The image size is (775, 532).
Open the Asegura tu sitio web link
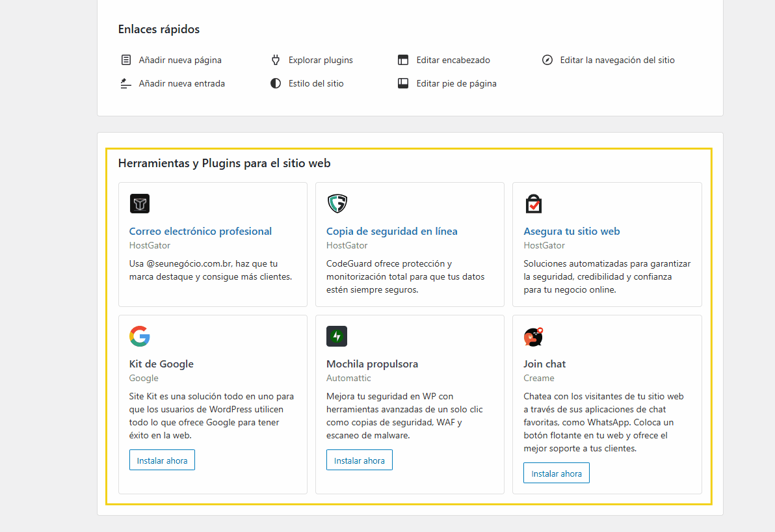(571, 231)
